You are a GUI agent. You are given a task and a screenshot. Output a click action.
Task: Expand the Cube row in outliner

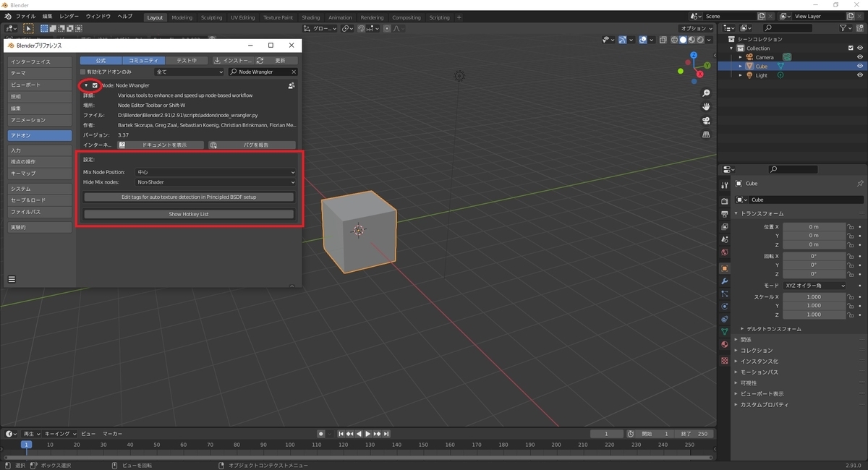point(740,66)
